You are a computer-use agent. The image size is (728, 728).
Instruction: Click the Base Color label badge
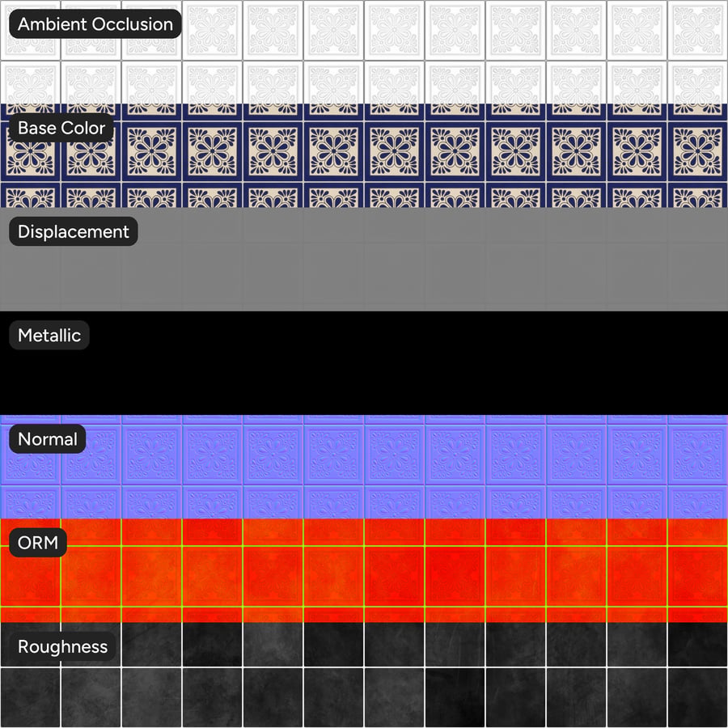coord(61,128)
